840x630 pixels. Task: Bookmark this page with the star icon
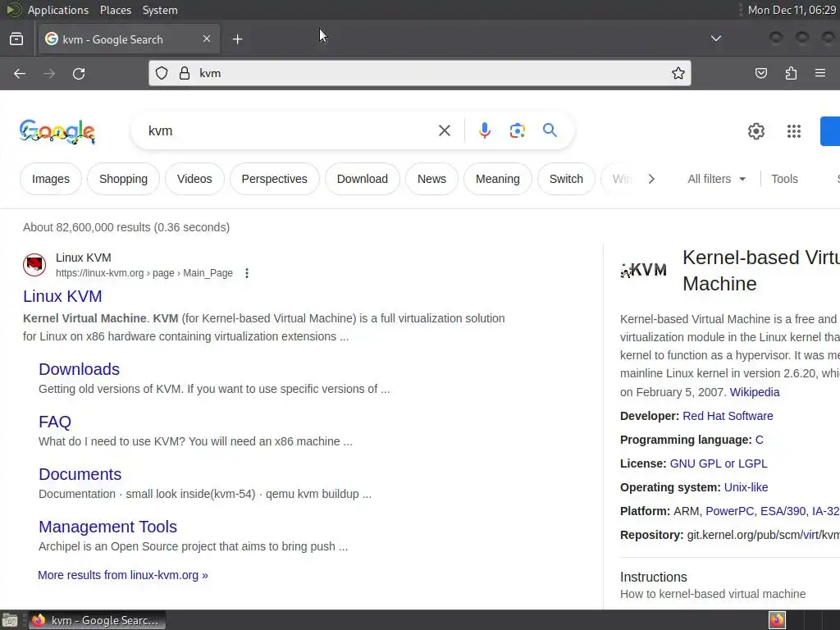[x=678, y=73]
